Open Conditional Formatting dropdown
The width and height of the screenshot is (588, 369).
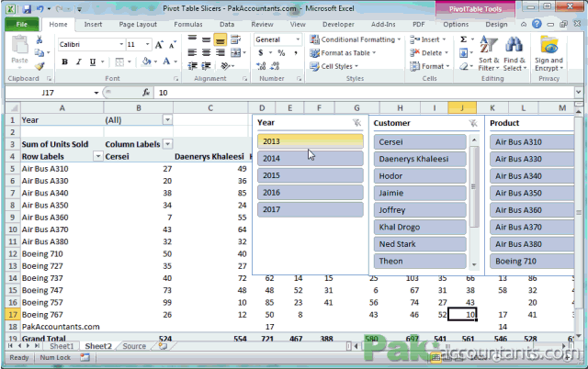(356, 39)
